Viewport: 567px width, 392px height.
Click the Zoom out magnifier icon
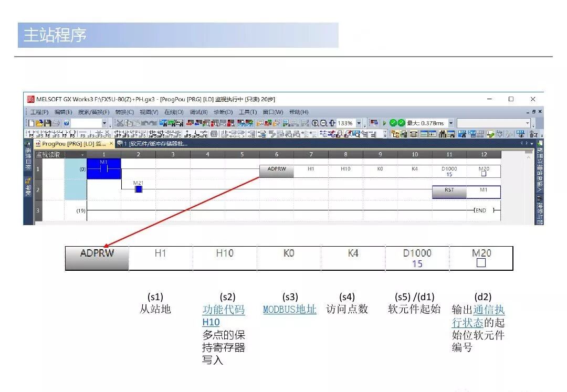(323, 123)
